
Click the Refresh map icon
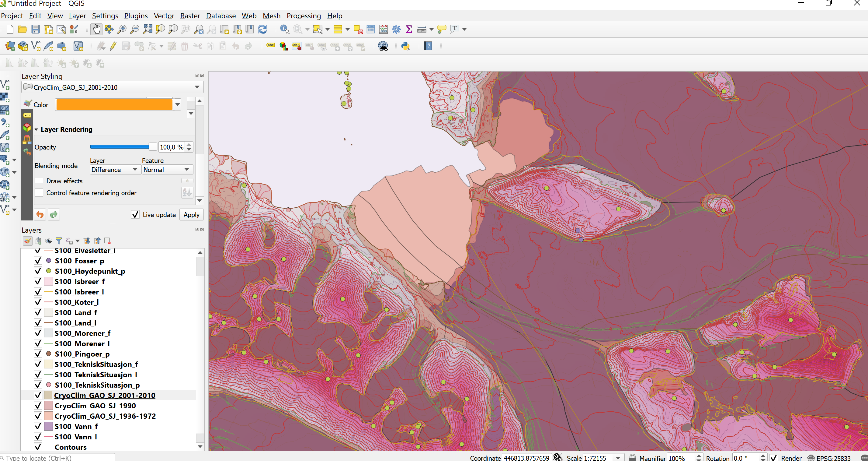point(262,29)
